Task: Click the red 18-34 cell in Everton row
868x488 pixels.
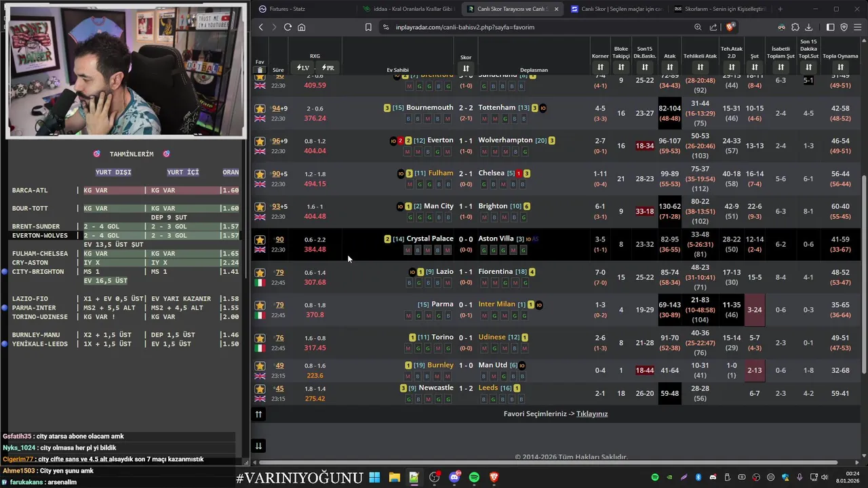Action: pos(645,146)
